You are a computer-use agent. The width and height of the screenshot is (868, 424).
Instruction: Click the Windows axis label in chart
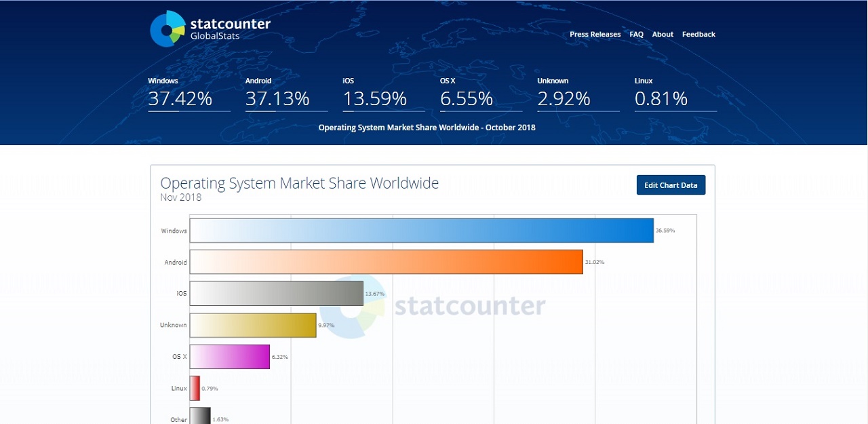174,231
